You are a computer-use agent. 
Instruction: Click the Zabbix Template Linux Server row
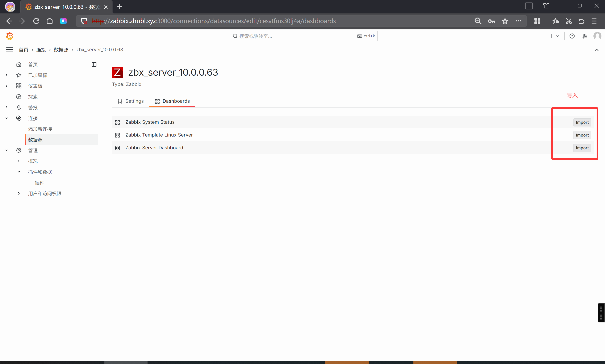coord(353,135)
